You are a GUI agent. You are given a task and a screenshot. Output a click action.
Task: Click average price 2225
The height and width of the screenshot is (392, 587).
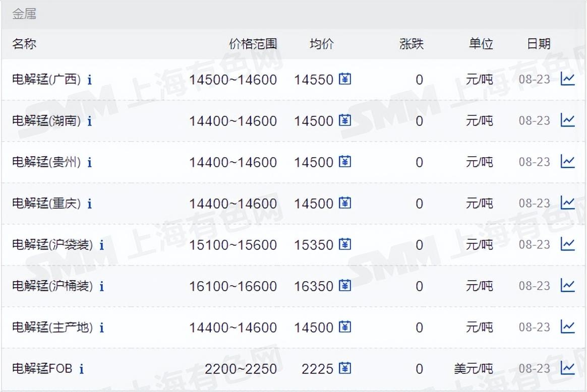[318, 369]
